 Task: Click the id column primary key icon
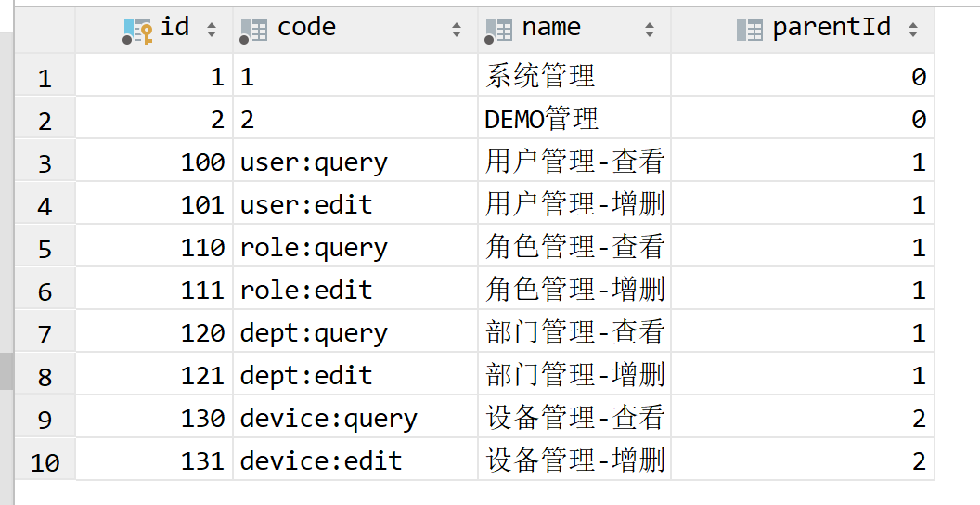(x=137, y=31)
